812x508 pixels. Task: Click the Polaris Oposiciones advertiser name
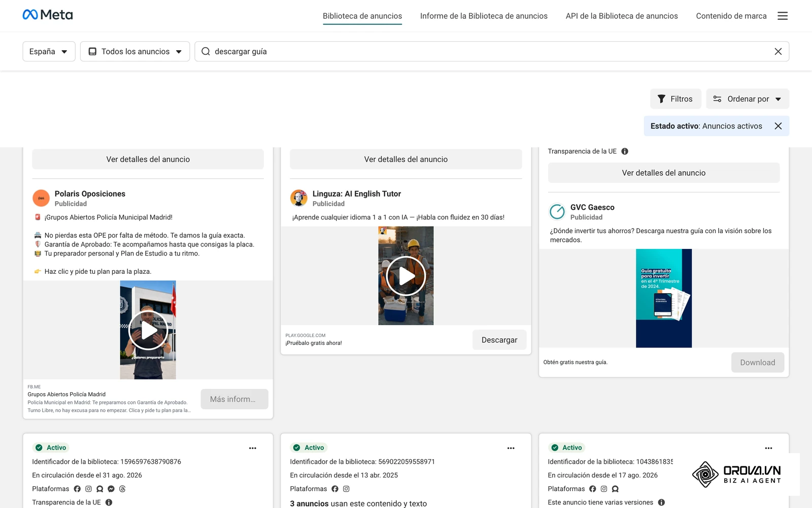click(x=90, y=194)
